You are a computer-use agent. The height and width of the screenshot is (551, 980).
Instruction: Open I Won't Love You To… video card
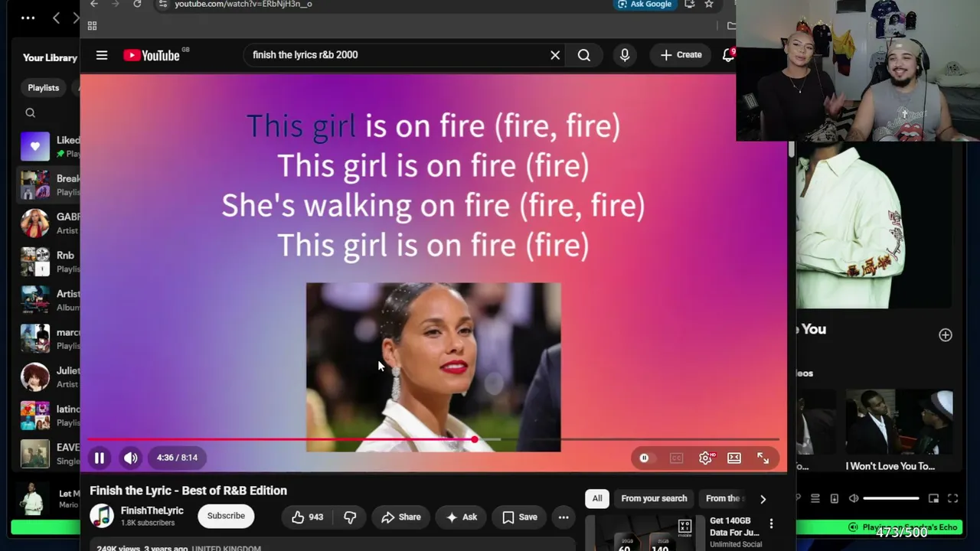899,431
